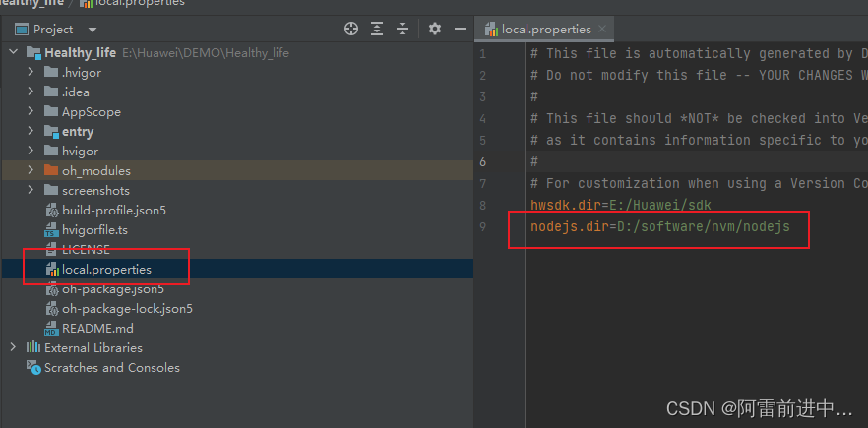
Task: Click the entry module folder icon
Action: [51, 131]
